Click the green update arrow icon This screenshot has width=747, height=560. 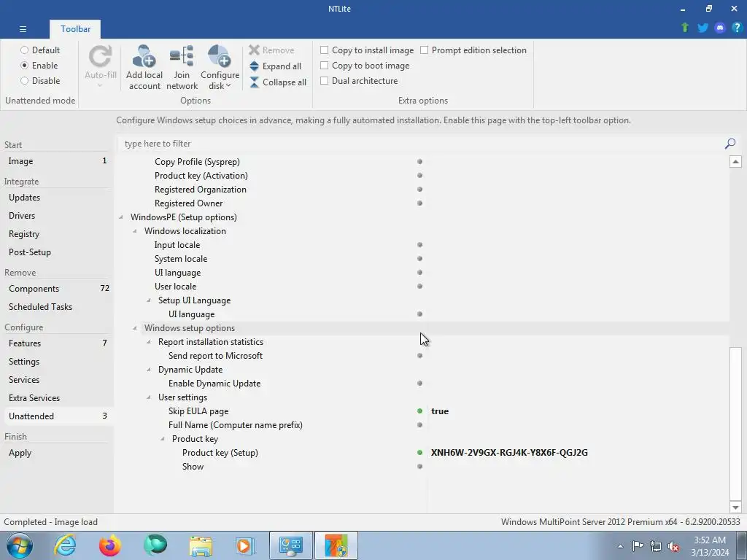(685, 28)
